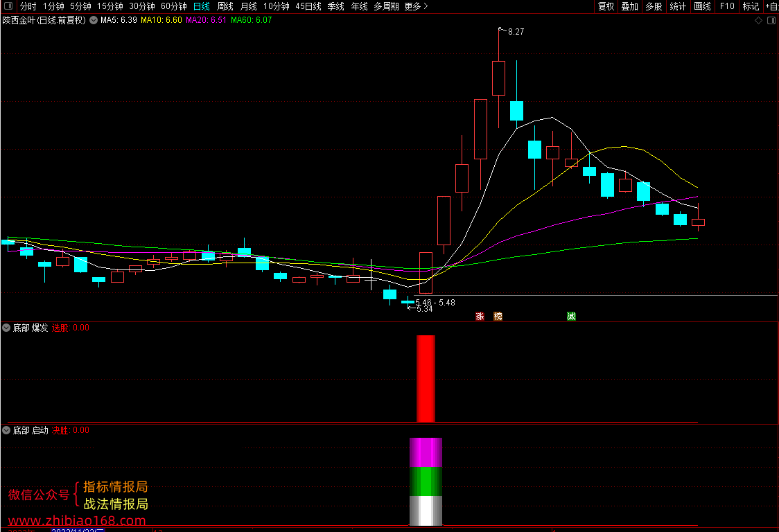
Task: Expand the 底部启动 indicator options
Action: pos(6,430)
